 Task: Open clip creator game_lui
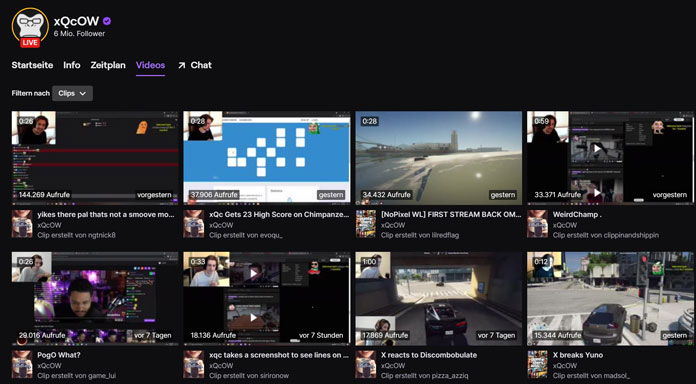tap(101, 376)
